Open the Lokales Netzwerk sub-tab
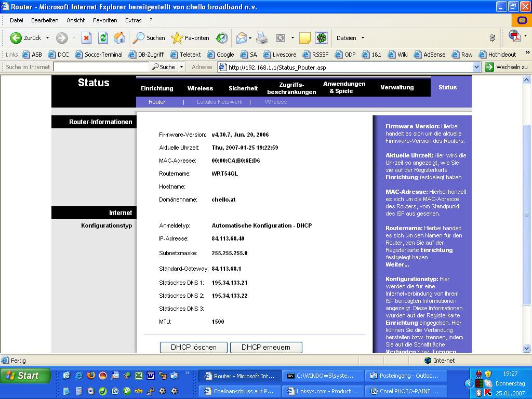Screen dimensions: 532x399 point(219,102)
